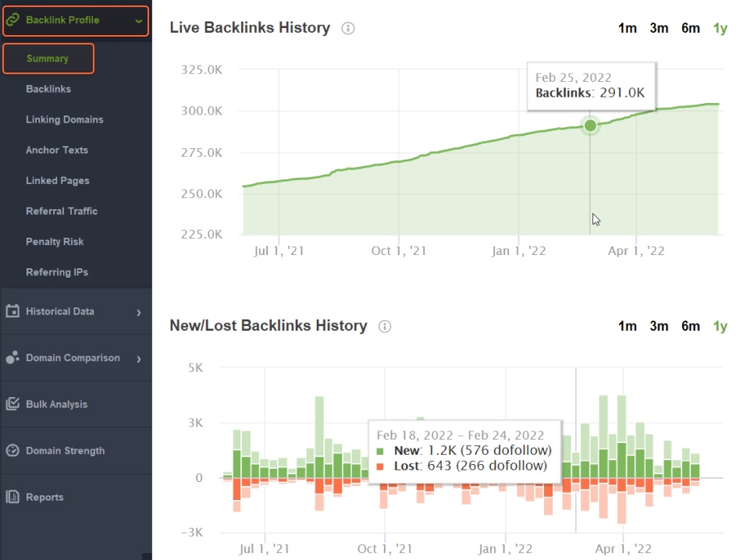Click the Backlink Profile heading text
The image size is (740, 560).
pos(62,19)
